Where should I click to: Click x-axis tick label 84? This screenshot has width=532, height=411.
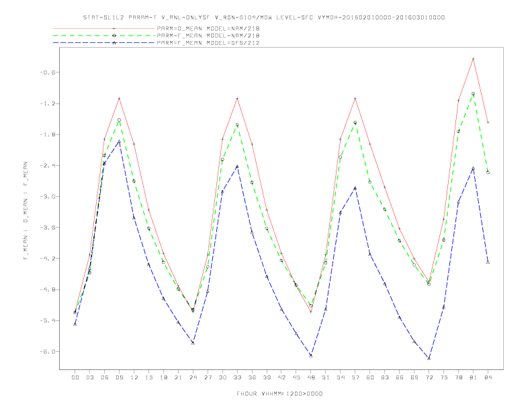(488, 377)
